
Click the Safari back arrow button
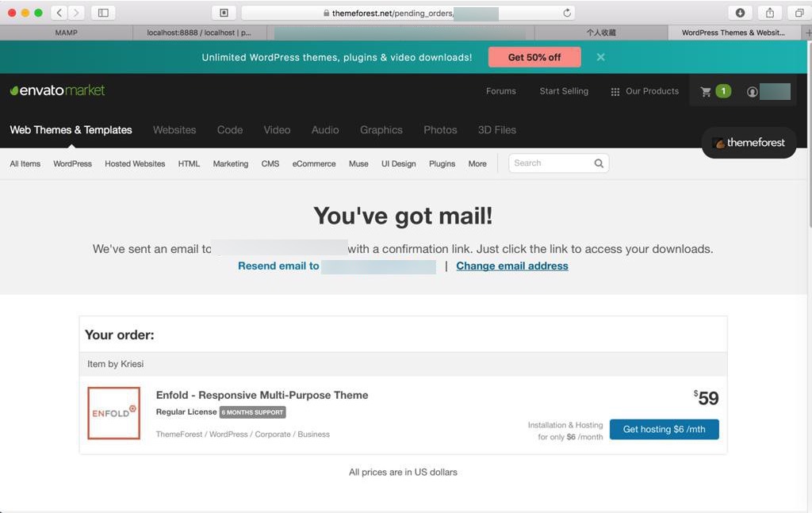(59, 13)
